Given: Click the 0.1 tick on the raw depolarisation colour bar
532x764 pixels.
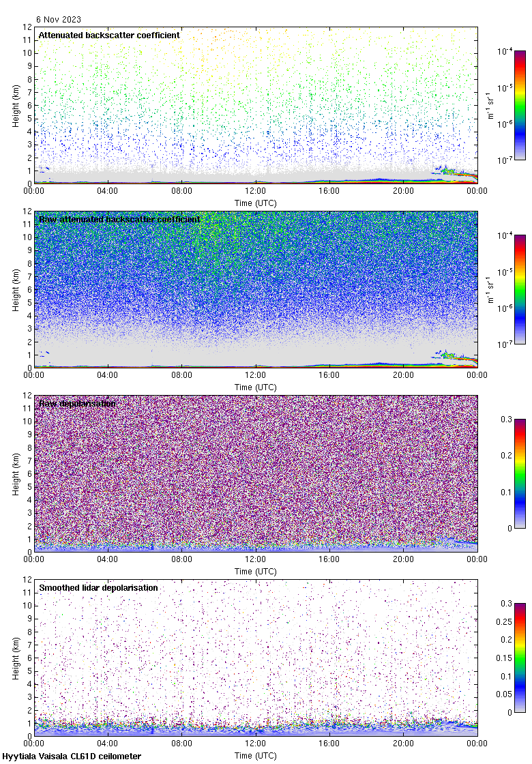Looking at the screenshot, I should click(507, 492).
